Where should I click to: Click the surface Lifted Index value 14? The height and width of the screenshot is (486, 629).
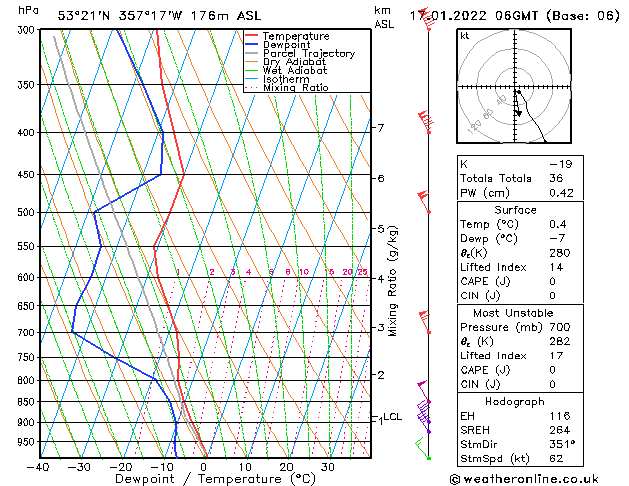click(556, 267)
